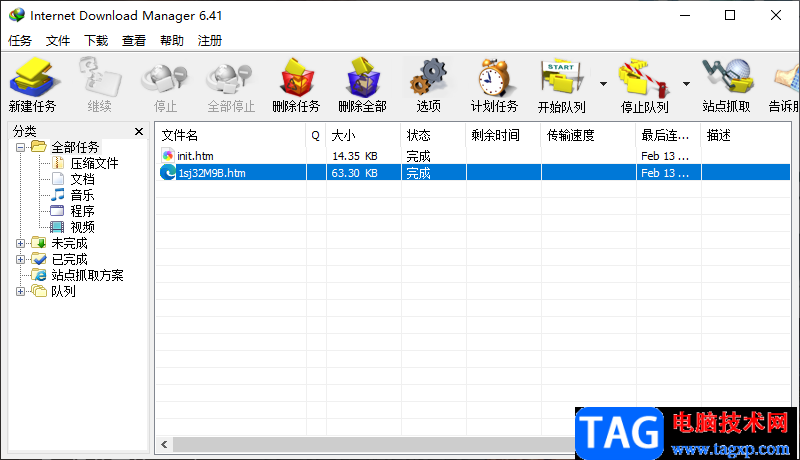The image size is (800, 460).
Task: Open the 任务 menu
Action: (20, 40)
